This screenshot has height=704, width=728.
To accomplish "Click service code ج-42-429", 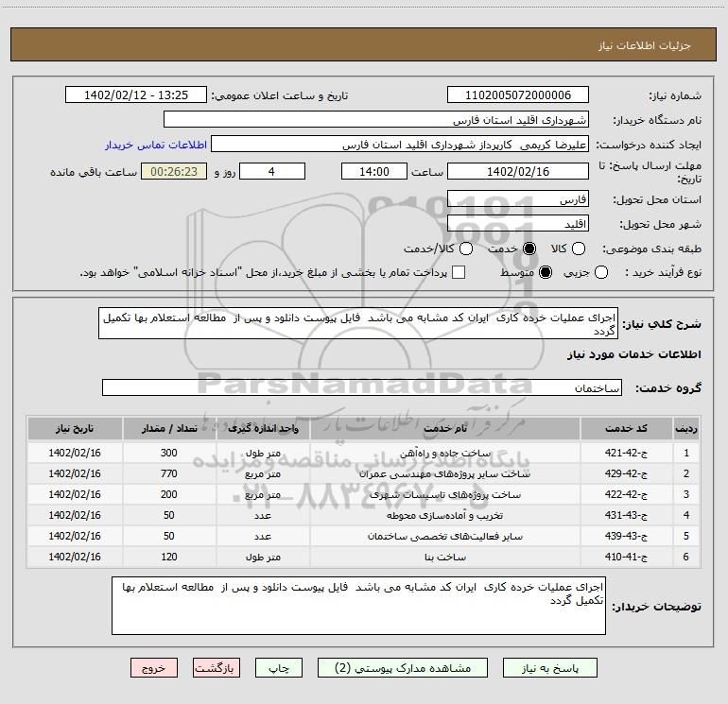I will [x=626, y=473].
